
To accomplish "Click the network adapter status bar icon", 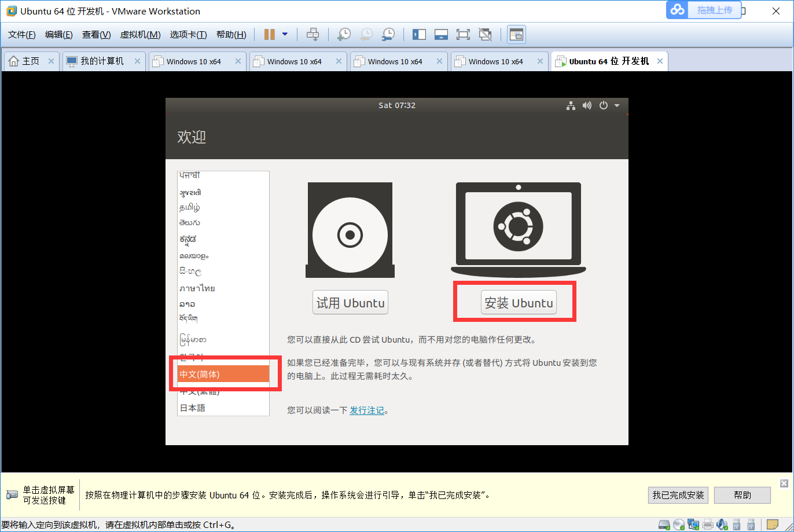I will click(693, 525).
